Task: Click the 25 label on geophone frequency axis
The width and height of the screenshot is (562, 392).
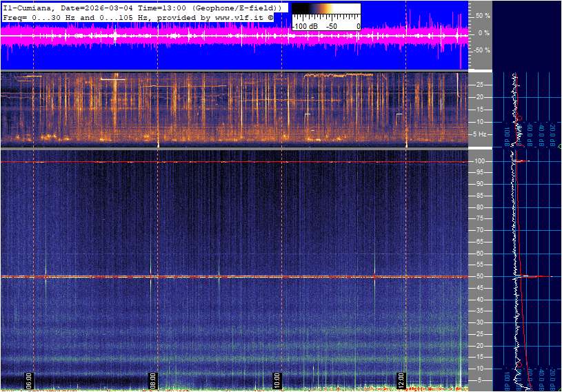Action: pos(479,85)
